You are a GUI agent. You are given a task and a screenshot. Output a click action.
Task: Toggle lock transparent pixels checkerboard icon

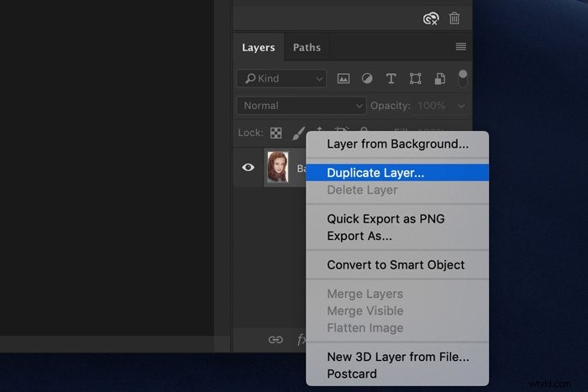click(276, 133)
